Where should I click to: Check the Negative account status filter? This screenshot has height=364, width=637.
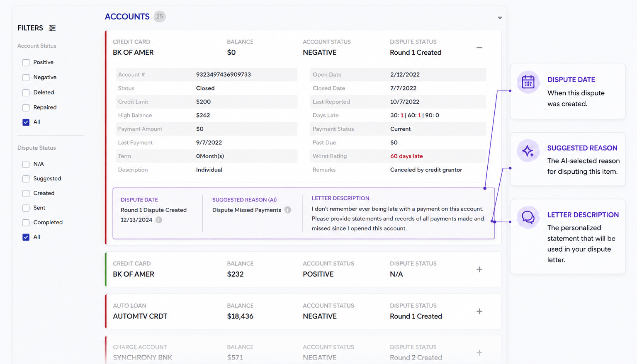[x=26, y=78]
